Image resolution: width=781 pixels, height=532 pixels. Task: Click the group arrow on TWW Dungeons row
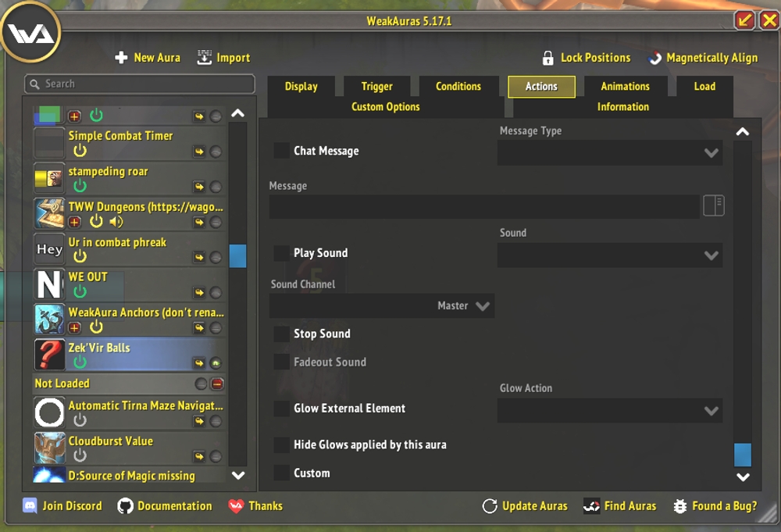pyautogui.click(x=199, y=222)
